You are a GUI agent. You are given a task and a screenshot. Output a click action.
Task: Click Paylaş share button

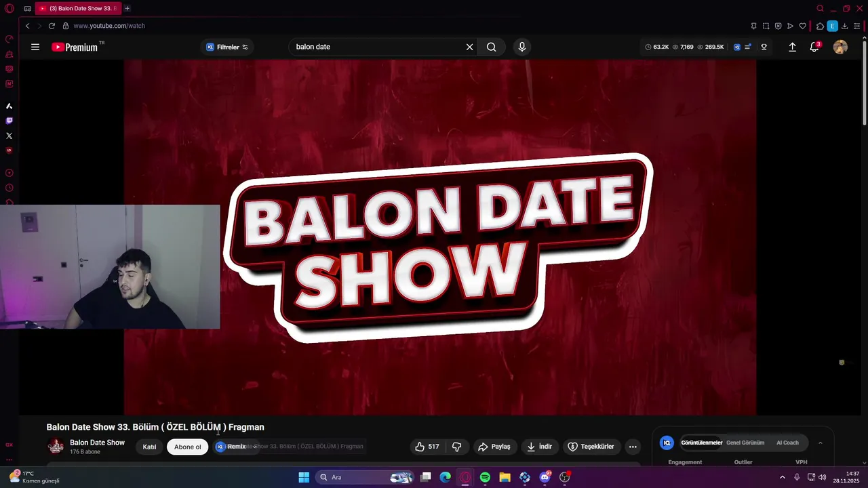point(494,447)
